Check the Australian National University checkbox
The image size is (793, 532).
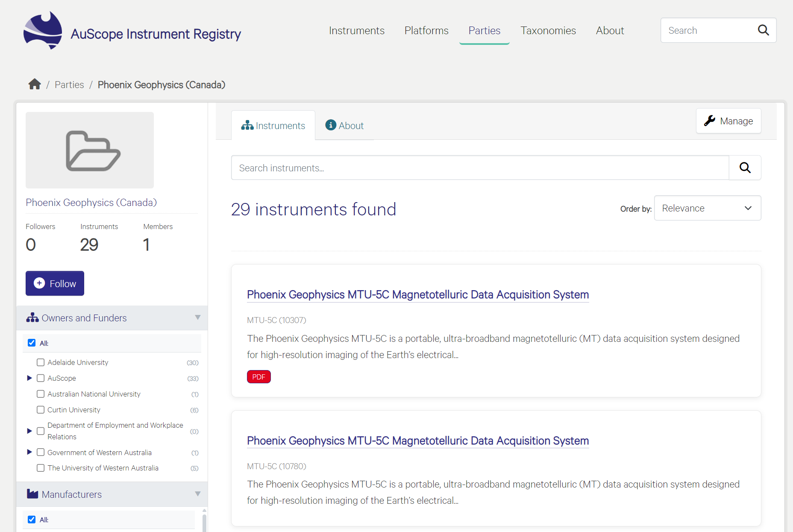click(x=41, y=394)
